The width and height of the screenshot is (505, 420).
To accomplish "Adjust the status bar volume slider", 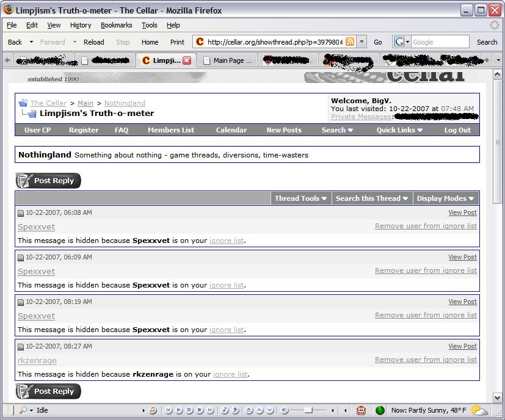I will (x=308, y=410).
